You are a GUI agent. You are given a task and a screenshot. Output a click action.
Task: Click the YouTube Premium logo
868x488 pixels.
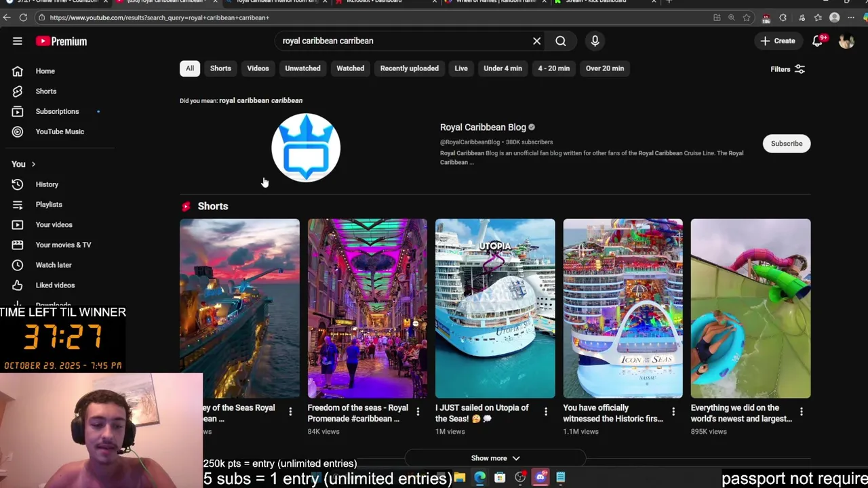(x=61, y=41)
